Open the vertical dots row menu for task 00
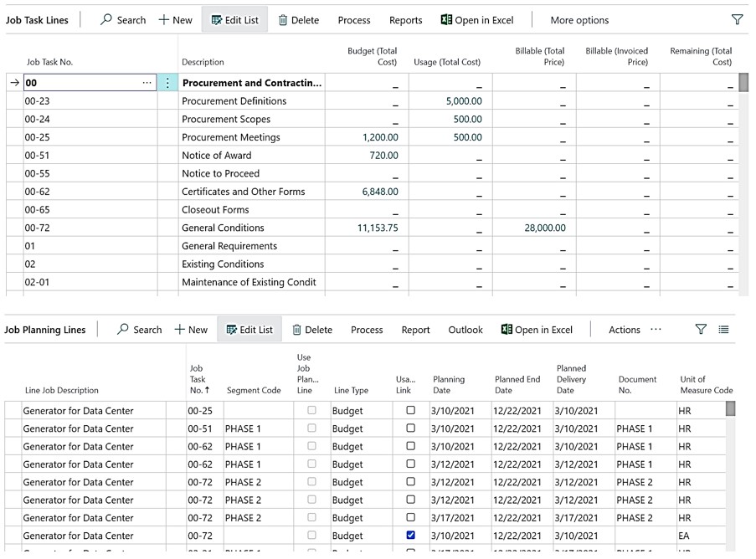 167,83
